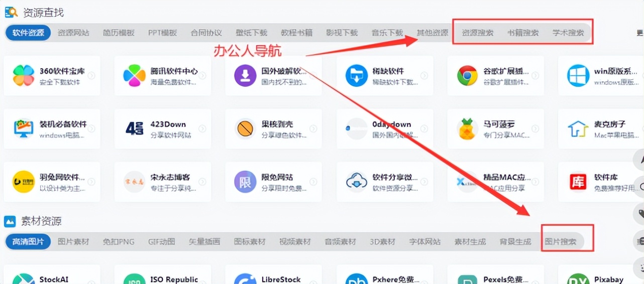Select the 软件资源 tab
The image size is (644, 284).
(x=28, y=33)
